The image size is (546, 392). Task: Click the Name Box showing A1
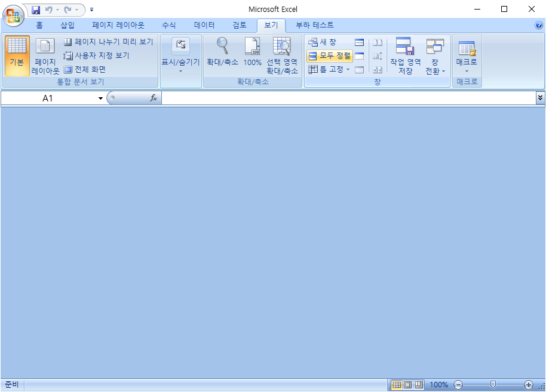[49, 98]
